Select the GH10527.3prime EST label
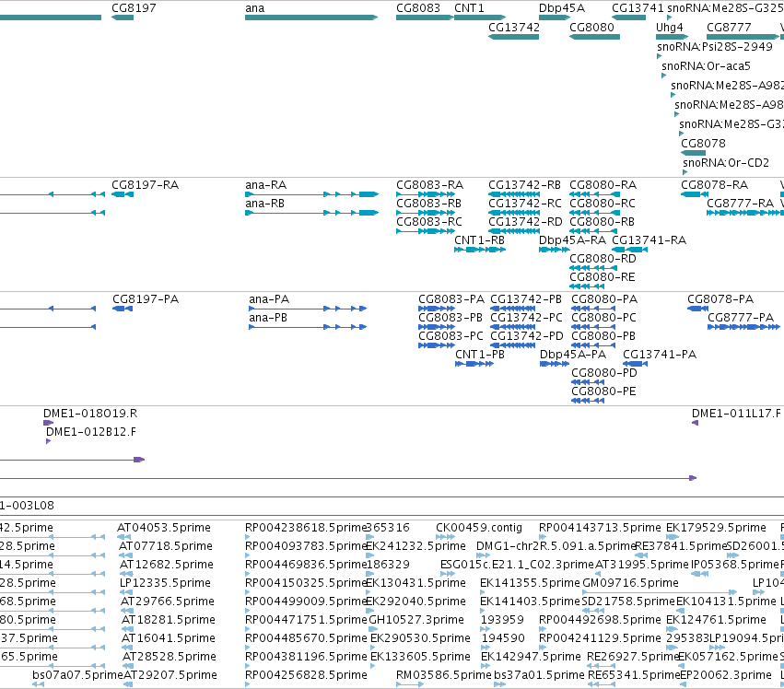784x689 pixels. coord(416,620)
